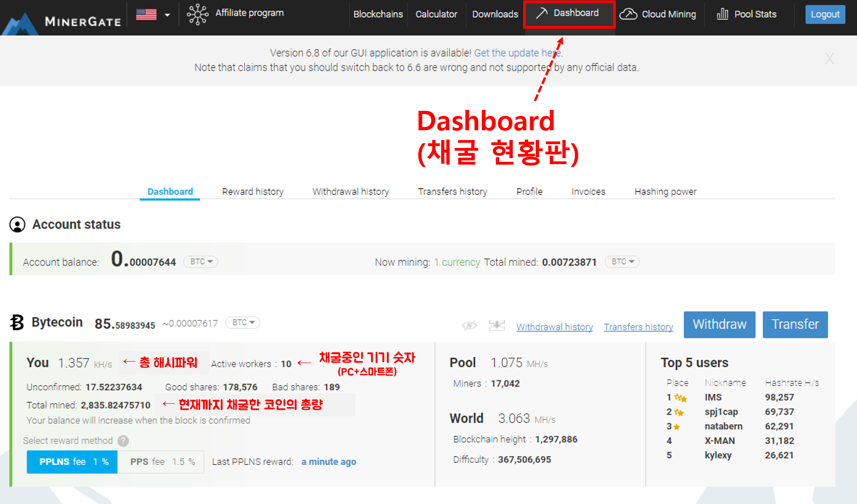The height and width of the screenshot is (504, 857).
Task: Open the Profile tab
Action: (x=530, y=191)
